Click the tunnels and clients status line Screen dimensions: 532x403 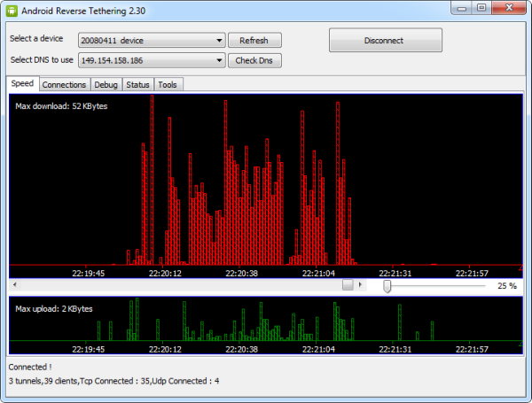pos(113,381)
